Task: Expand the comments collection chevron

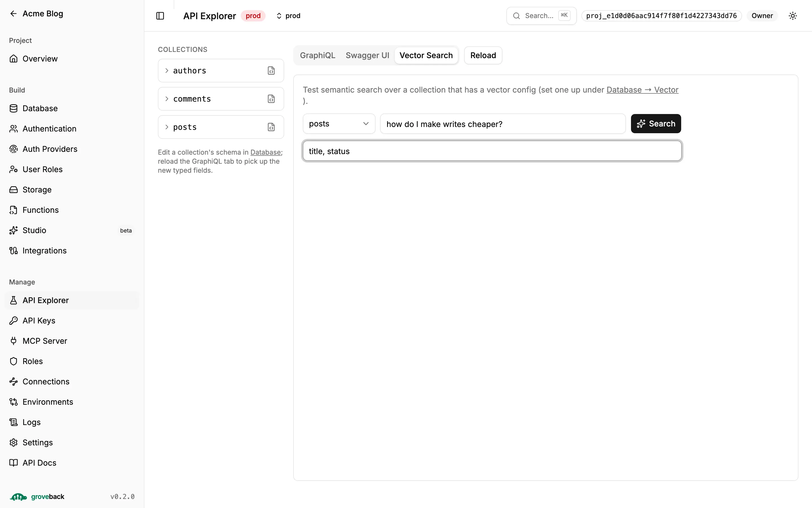Action: click(167, 99)
